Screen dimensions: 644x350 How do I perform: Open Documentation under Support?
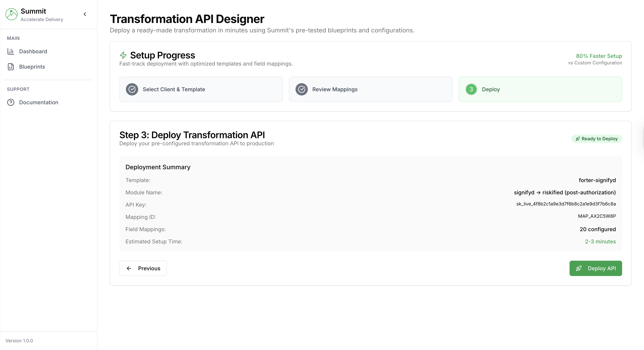[x=39, y=102]
